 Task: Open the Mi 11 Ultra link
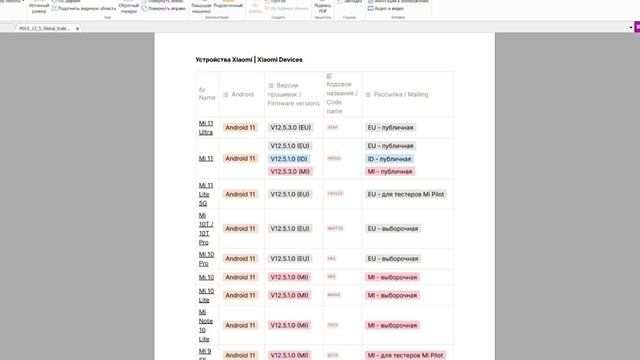[x=206, y=128]
